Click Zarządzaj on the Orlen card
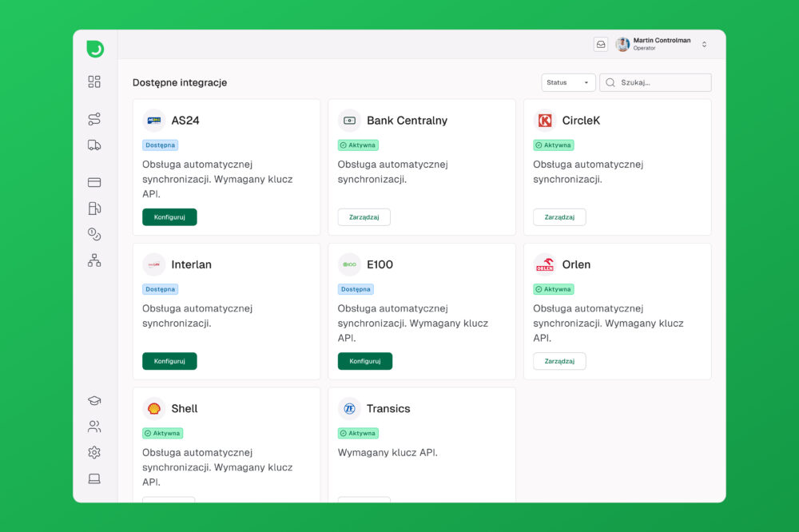This screenshot has height=532, width=799. (x=559, y=361)
